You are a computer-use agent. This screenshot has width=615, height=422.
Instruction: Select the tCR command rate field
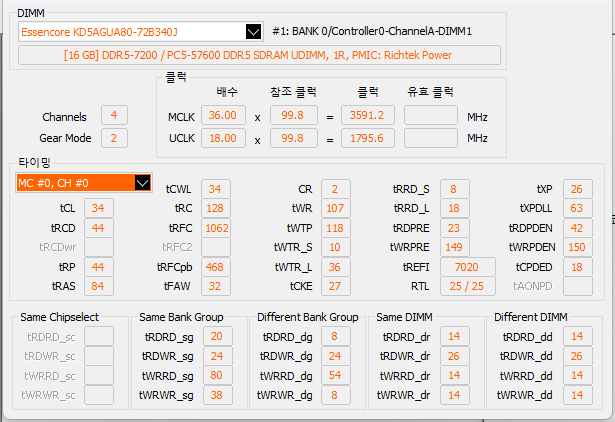point(335,189)
